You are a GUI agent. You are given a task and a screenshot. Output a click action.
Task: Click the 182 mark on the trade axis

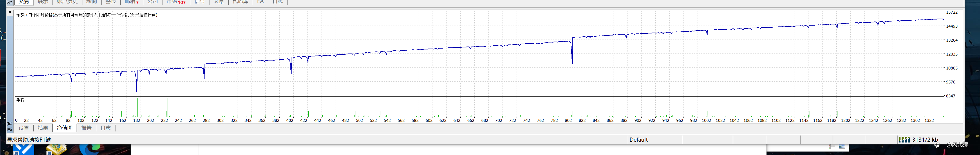(137, 120)
